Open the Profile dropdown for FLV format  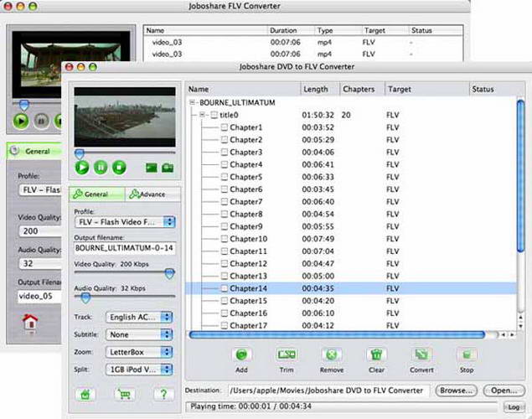click(124, 222)
